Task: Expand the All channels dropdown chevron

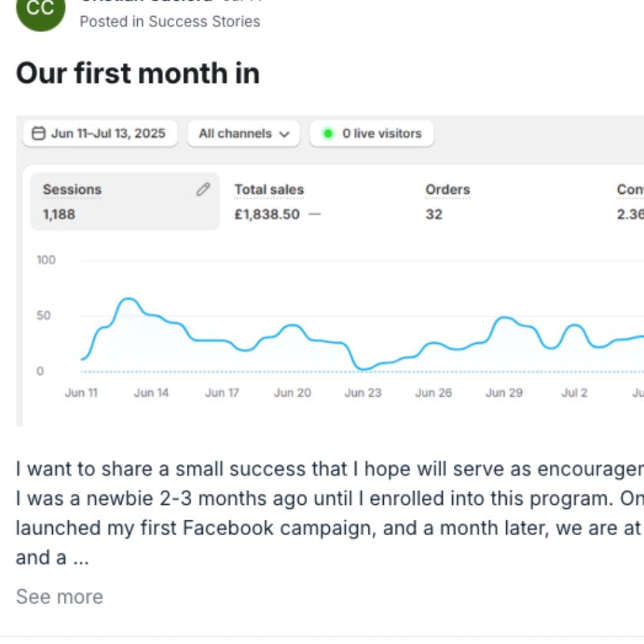Action: click(284, 135)
